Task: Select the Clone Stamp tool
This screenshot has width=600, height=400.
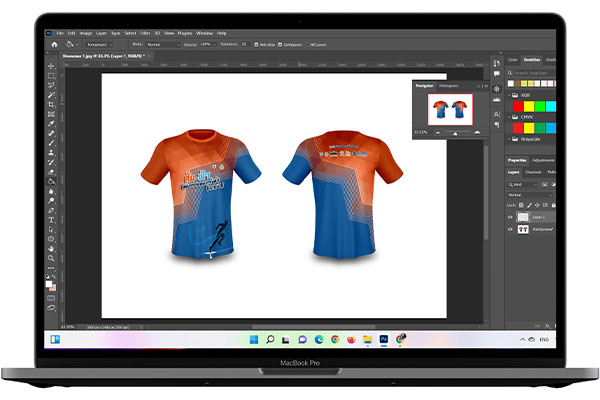Action: pos(51,152)
